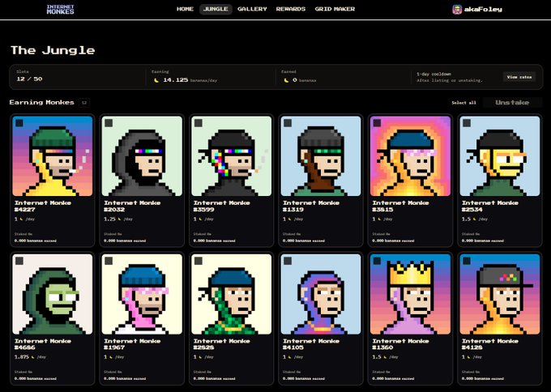Click the title Internet Monke #4105
Viewport: 551px width, 392px height.
[x=311, y=344]
